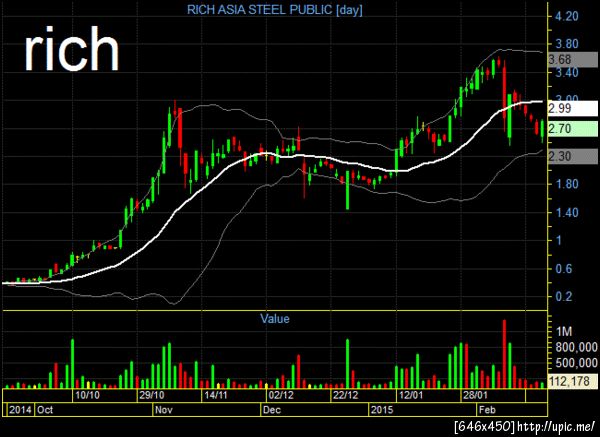This screenshot has width=600, height=437.
Task: Click the 14/11 date marker
Action: pos(216,395)
